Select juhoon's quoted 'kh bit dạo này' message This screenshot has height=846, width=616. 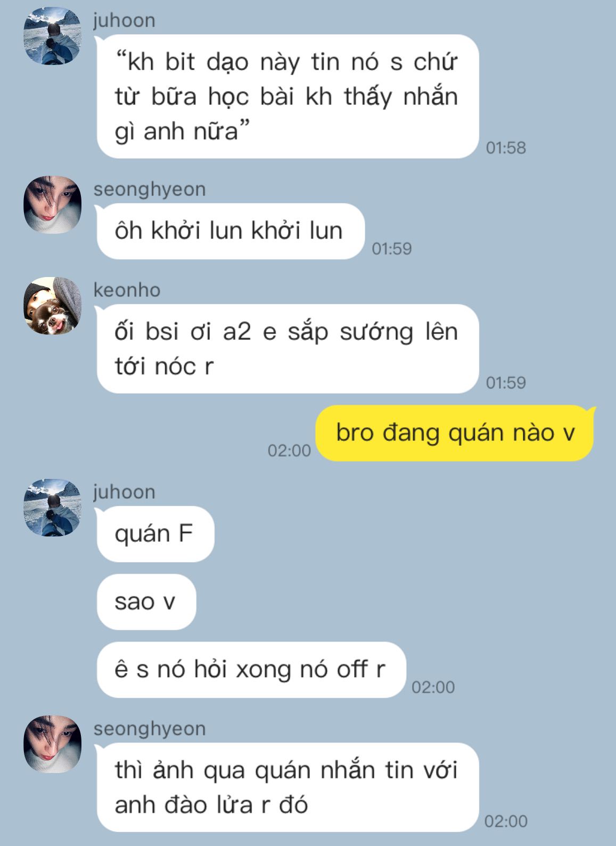click(288, 96)
